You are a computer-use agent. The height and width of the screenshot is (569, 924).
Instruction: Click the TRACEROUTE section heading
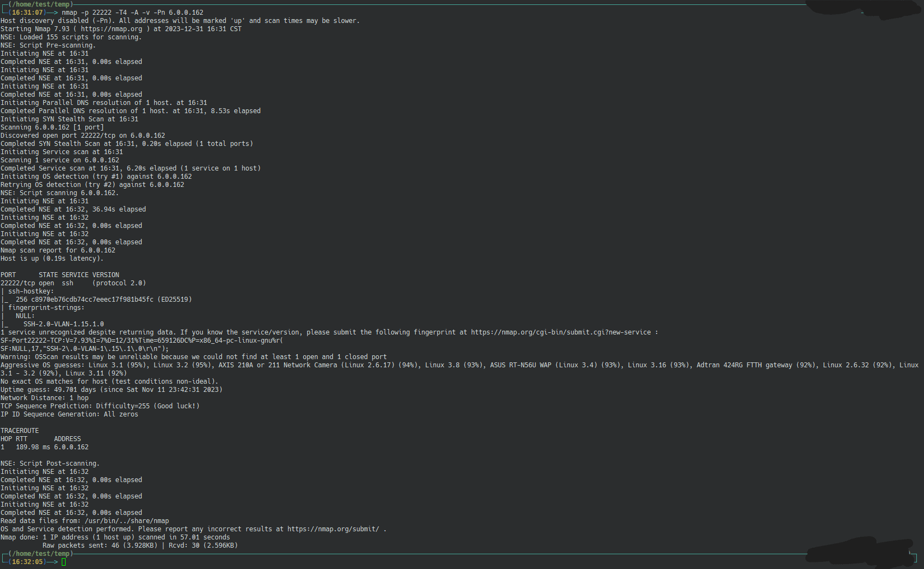[20, 431]
